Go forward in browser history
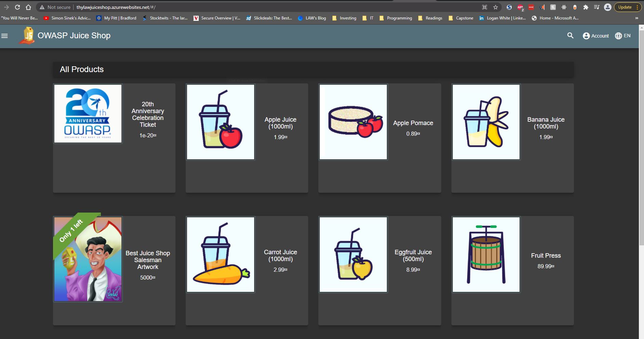Image resolution: width=644 pixels, height=339 pixels. (x=6, y=7)
